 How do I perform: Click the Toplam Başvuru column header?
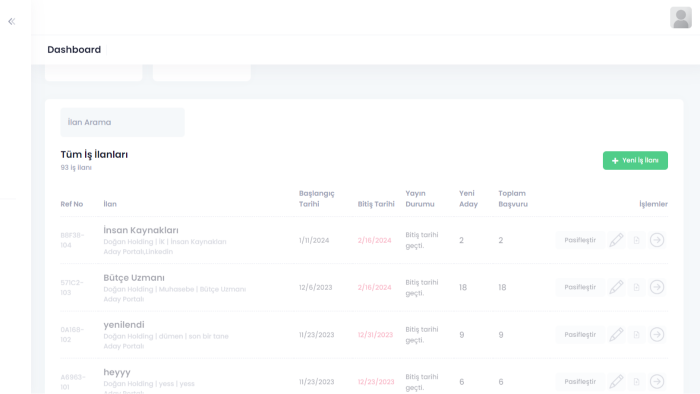tap(513, 199)
